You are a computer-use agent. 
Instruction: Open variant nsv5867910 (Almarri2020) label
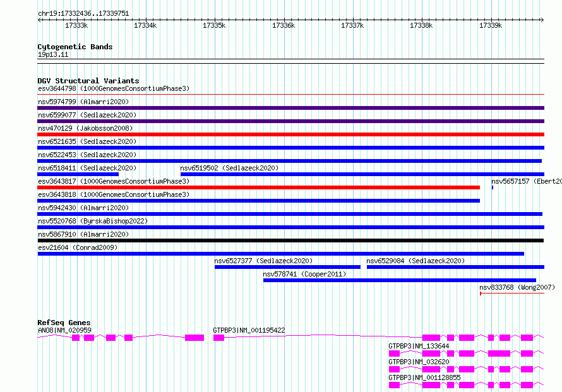[83, 234]
